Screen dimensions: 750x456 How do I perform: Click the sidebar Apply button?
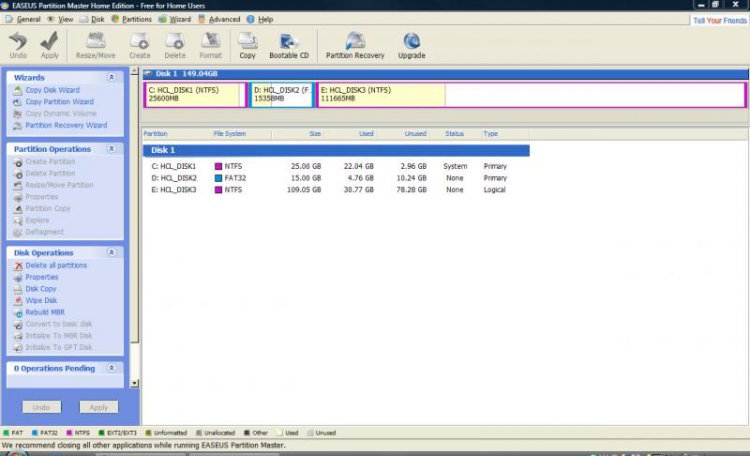pos(99,407)
